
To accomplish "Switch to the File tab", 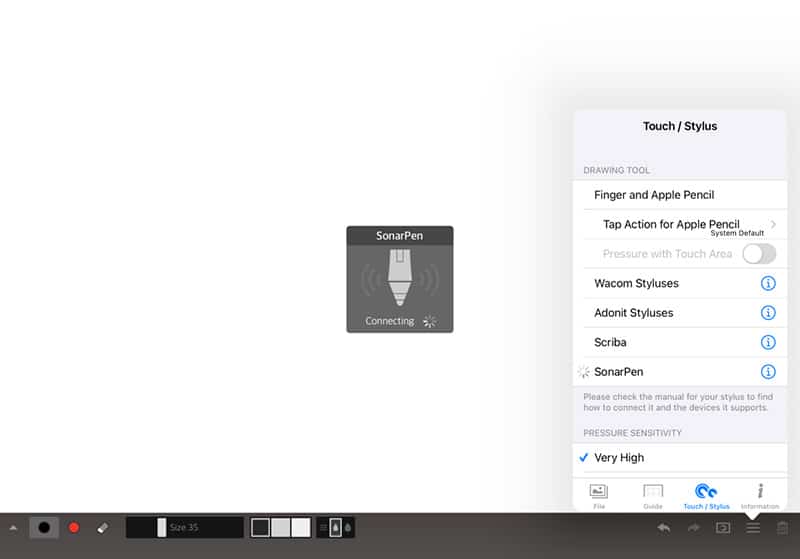I will click(598, 495).
